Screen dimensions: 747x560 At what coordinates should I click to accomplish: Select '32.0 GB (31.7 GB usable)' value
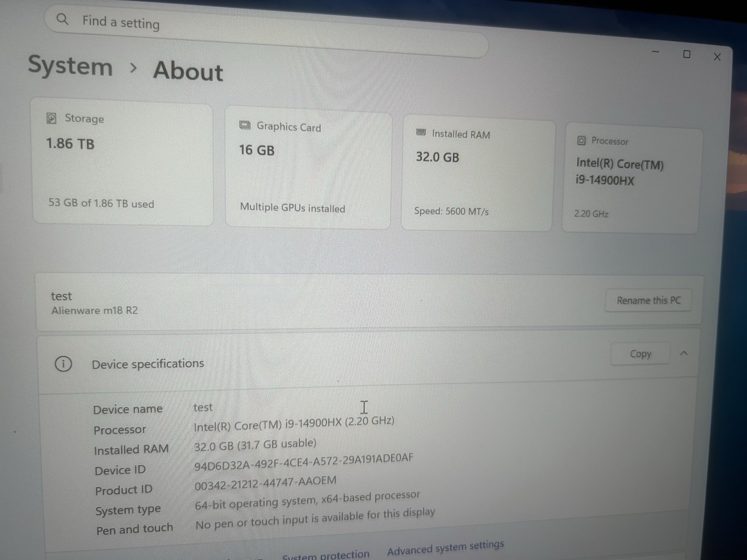pyautogui.click(x=255, y=444)
